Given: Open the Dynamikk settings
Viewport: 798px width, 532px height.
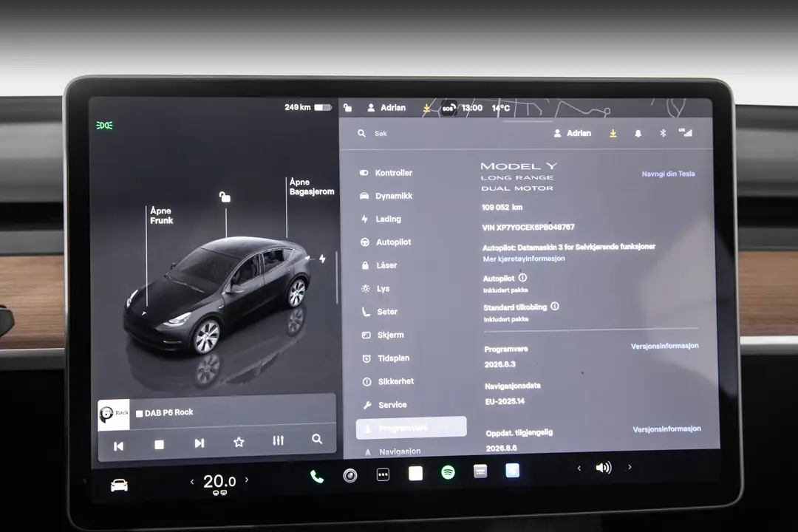Looking at the screenshot, I should 386,196.
